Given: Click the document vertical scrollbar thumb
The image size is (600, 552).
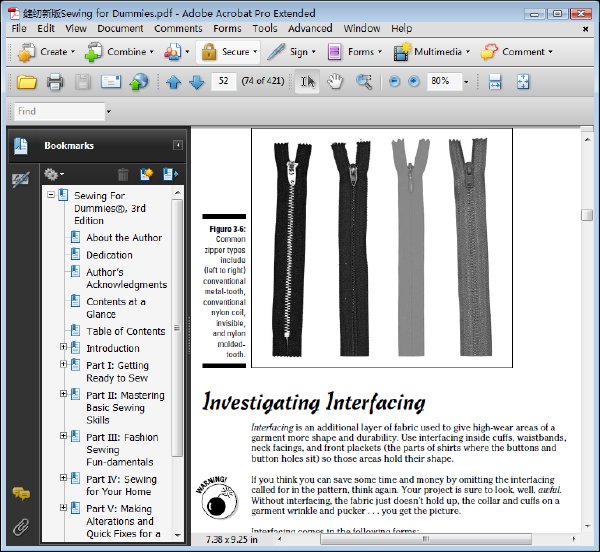Looking at the screenshot, I should [587, 215].
